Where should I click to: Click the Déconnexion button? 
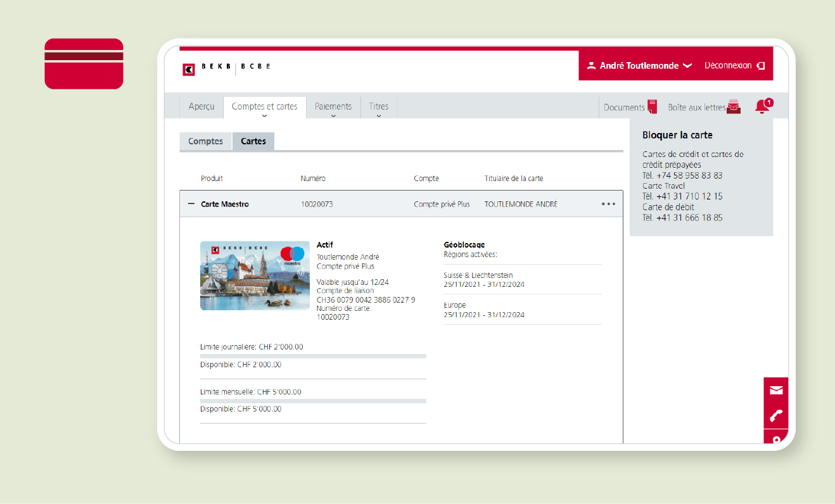point(734,65)
